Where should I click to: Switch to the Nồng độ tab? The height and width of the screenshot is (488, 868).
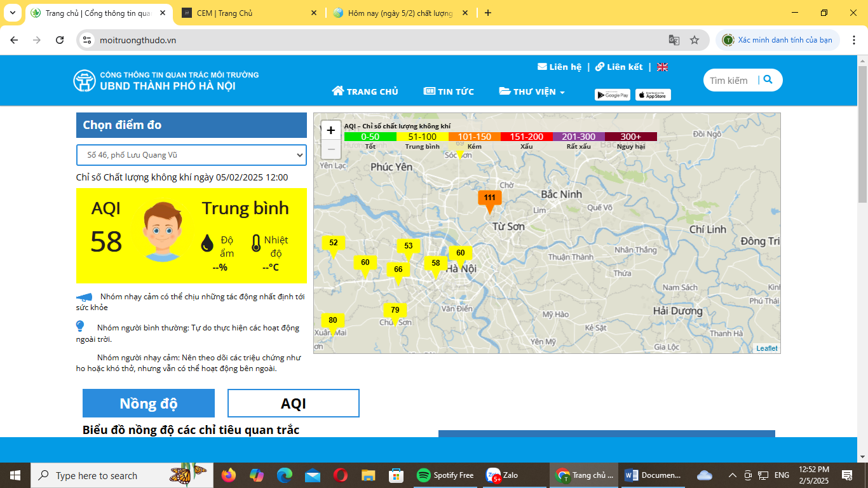pos(149,403)
